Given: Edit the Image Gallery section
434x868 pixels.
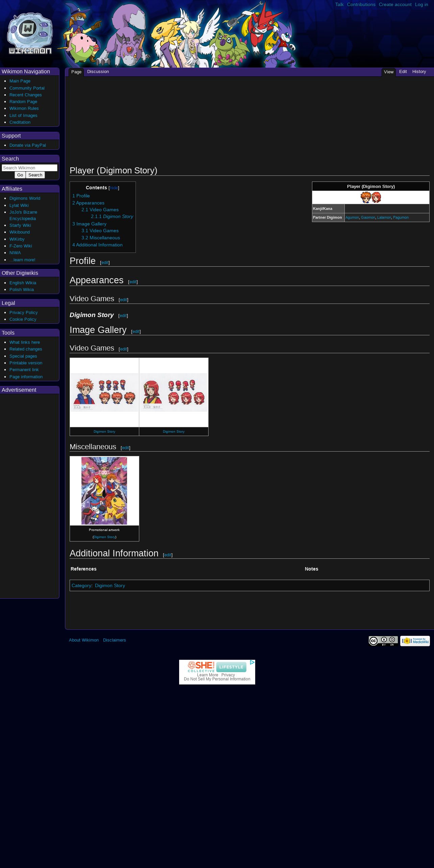Looking at the screenshot, I should pos(136,332).
